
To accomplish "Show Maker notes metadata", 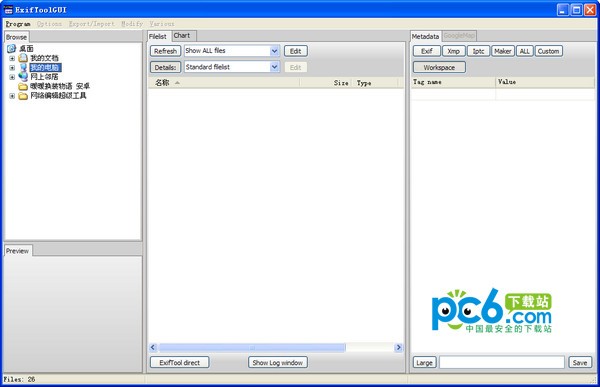I will (x=503, y=51).
